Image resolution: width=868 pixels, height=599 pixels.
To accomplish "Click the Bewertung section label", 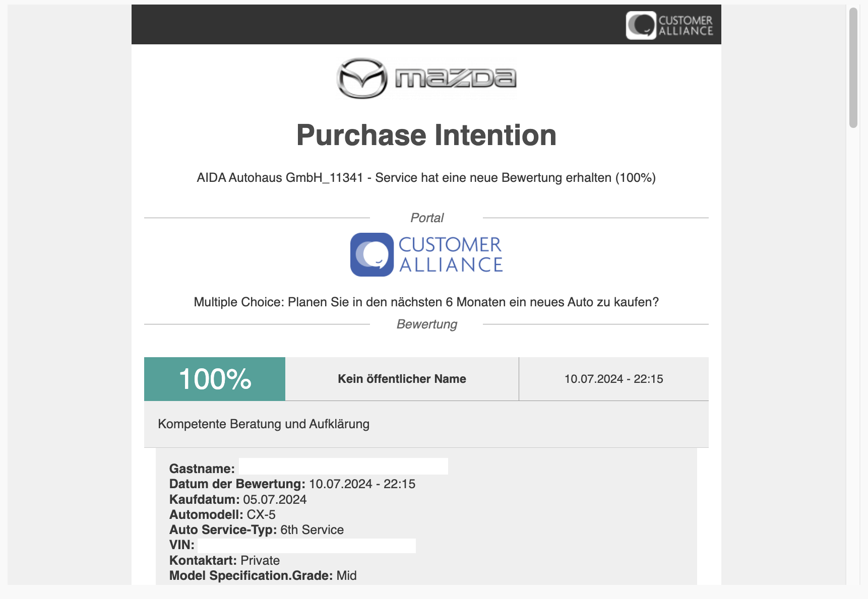I will click(x=426, y=324).
